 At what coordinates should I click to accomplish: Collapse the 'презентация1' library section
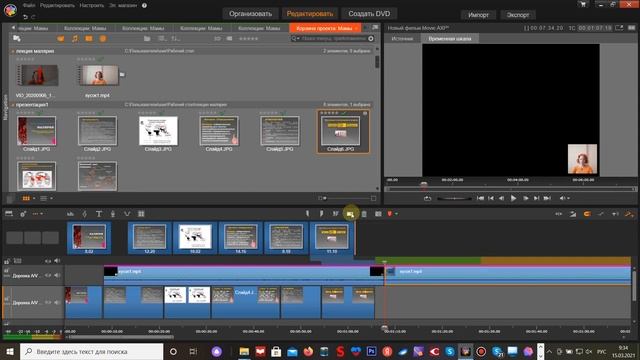tap(13, 105)
